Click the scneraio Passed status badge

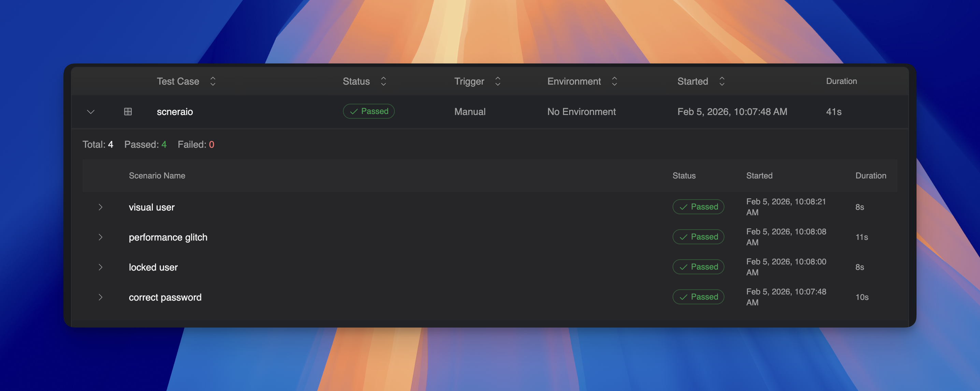pyautogui.click(x=368, y=112)
